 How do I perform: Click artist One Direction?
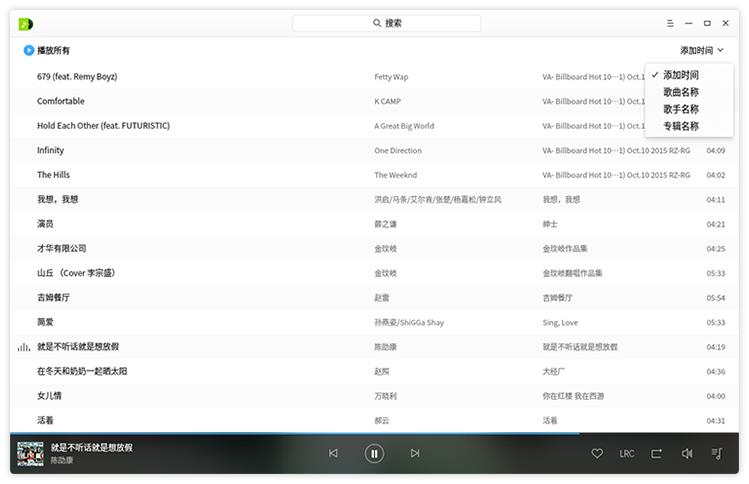pos(398,151)
